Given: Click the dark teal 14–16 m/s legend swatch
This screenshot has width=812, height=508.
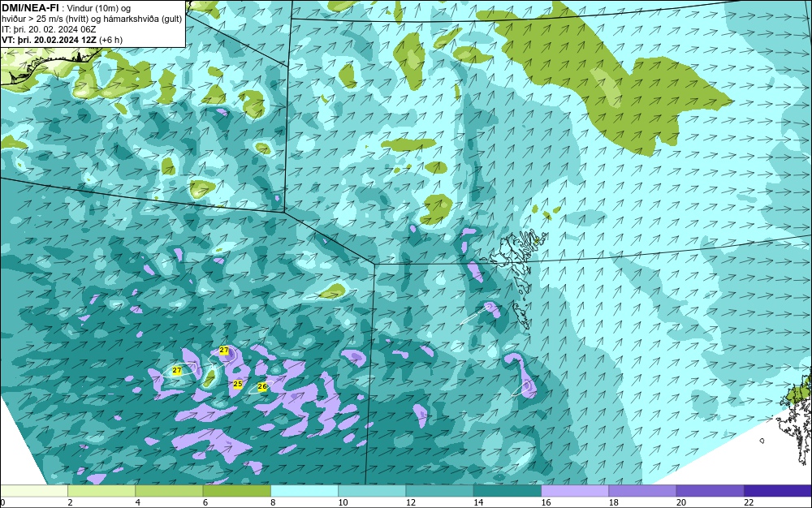Looking at the screenshot, I should pyautogui.click(x=508, y=491).
